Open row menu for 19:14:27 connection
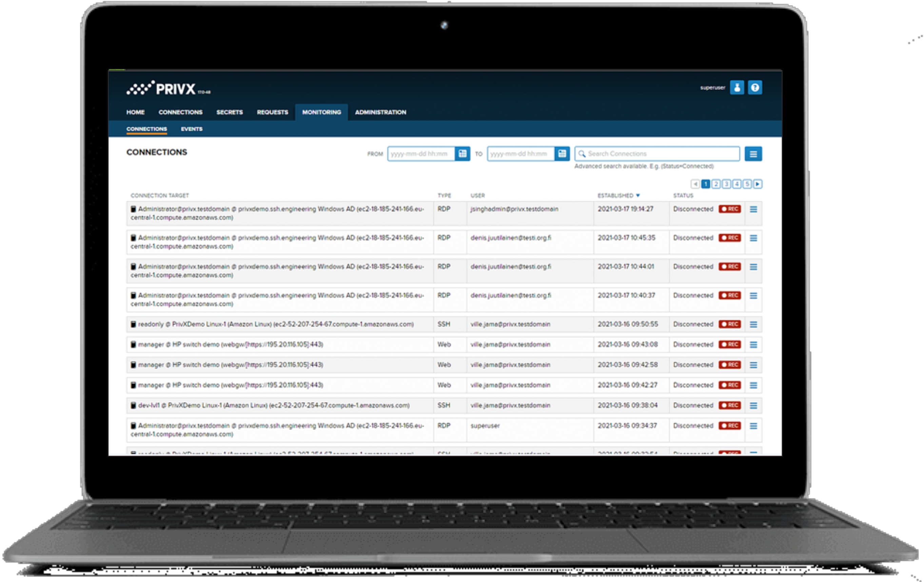 tap(753, 209)
